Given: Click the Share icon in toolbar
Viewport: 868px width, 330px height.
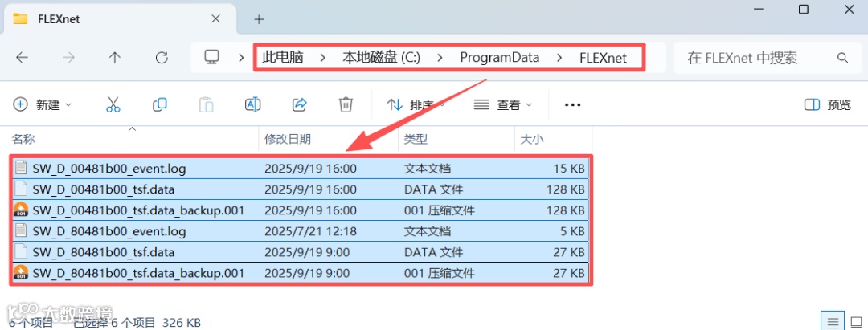Looking at the screenshot, I should [300, 104].
